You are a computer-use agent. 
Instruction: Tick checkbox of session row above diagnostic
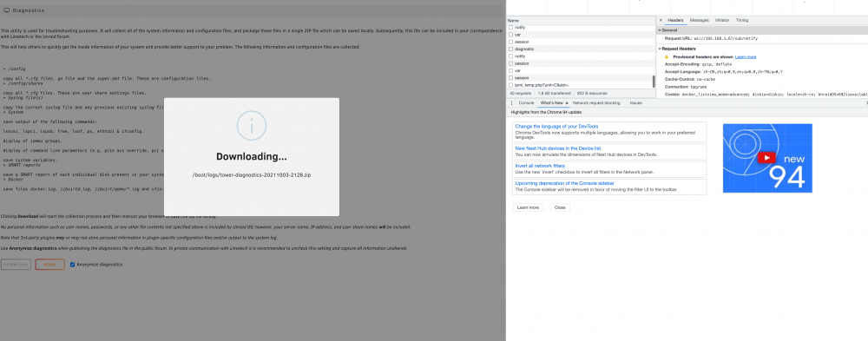[511, 42]
